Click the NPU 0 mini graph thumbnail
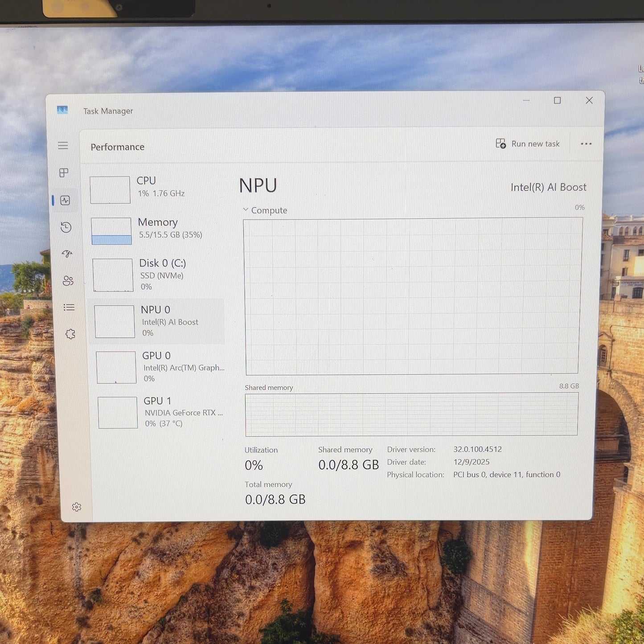 tap(115, 321)
